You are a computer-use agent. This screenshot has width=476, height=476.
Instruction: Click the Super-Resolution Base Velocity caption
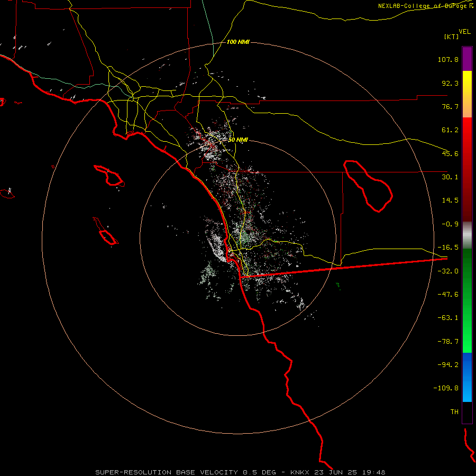(x=241, y=472)
